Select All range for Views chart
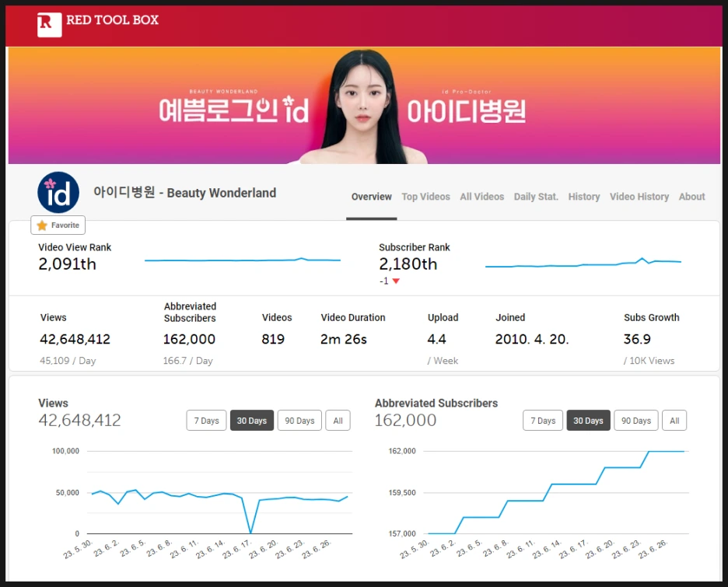 click(338, 421)
